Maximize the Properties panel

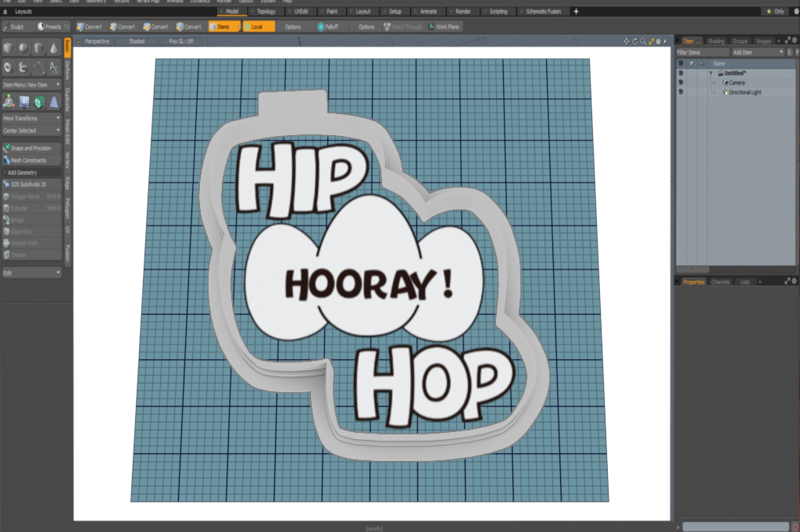click(787, 281)
